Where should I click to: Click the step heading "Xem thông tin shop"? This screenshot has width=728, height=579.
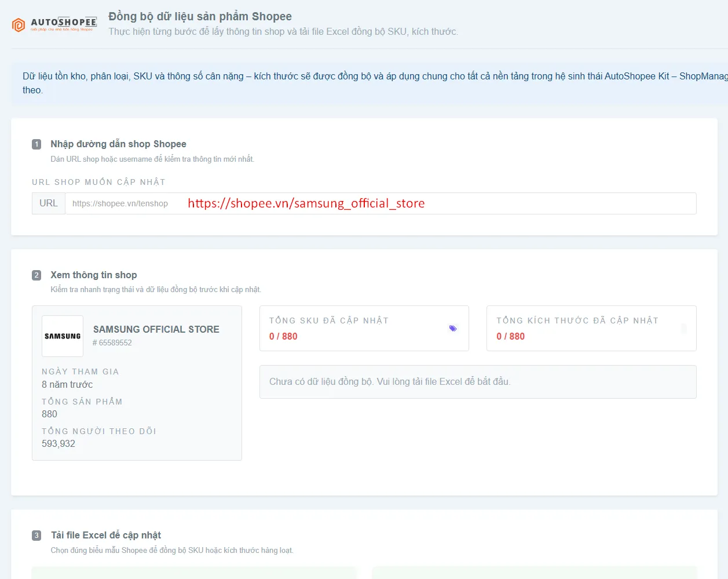(x=94, y=275)
